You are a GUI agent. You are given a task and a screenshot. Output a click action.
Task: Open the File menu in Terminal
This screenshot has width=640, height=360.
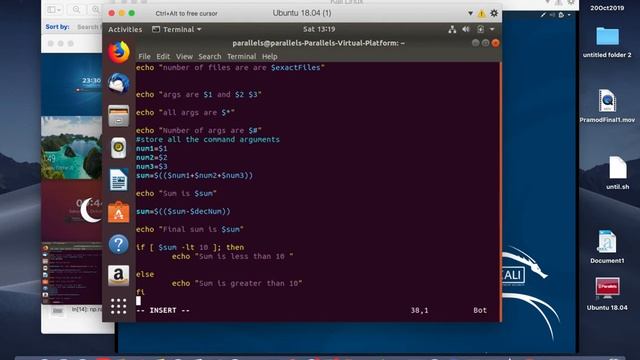coord(144,57)
